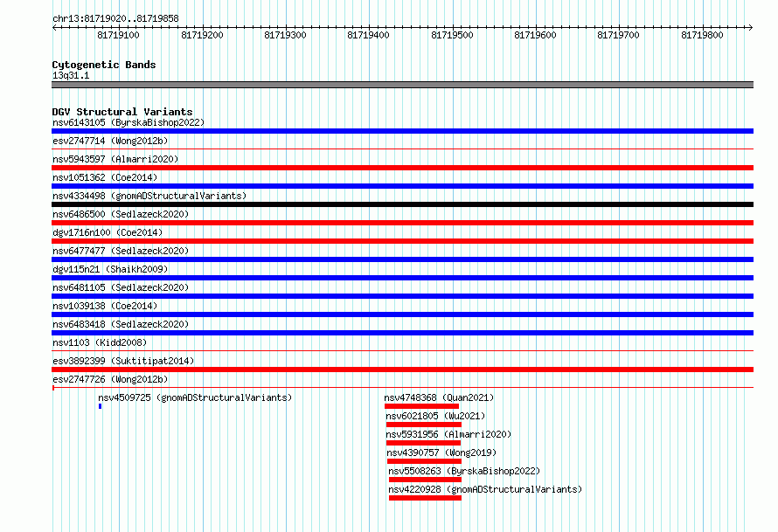Viewport: 778px width, 532px height.
Task: Click the blue bar under nsv1051362
Action: (402, 186)
